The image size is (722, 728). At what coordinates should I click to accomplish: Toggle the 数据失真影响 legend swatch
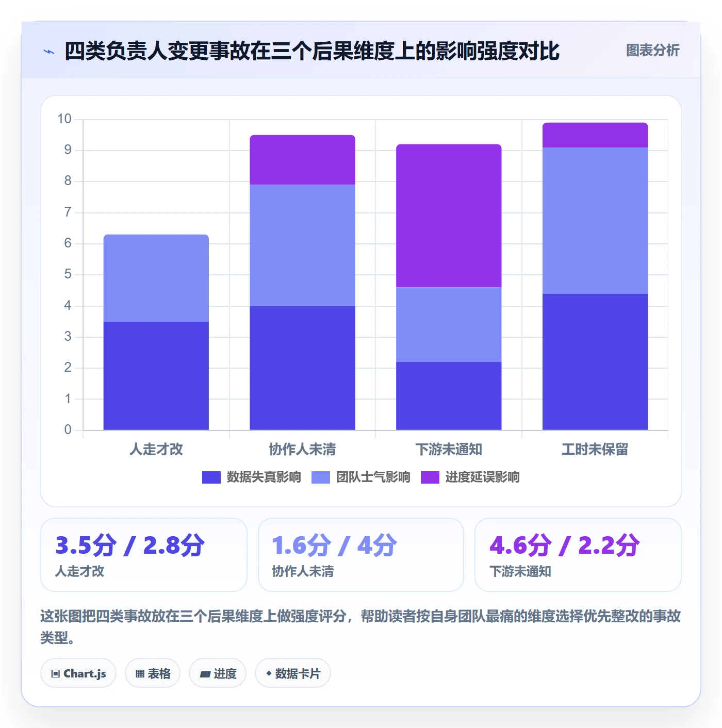(x=211, y=477)
